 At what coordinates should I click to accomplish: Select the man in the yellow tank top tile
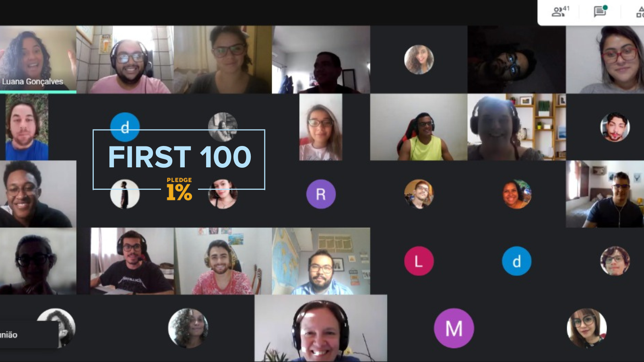(419, 127)
